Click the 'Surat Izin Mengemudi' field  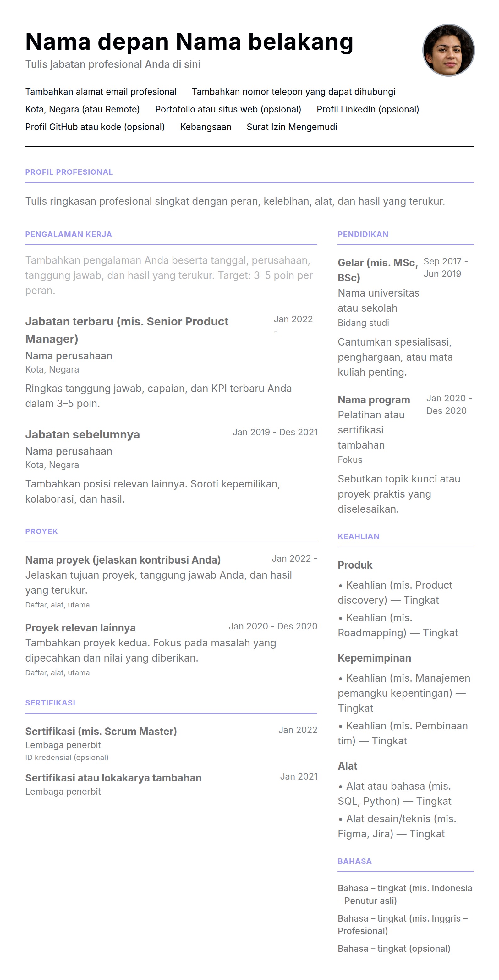pyautogui.click(x=292, y=127)
